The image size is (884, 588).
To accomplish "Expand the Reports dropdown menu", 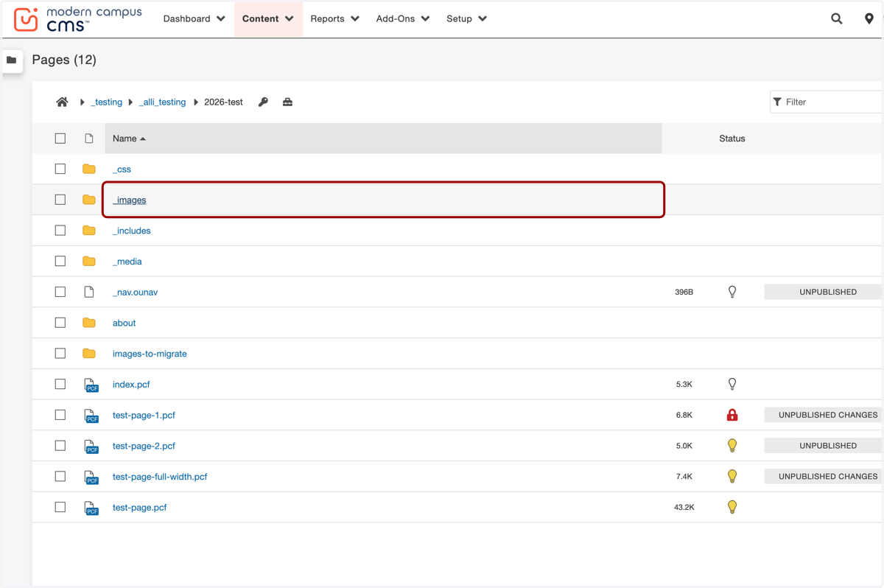I will click(335, 18).
